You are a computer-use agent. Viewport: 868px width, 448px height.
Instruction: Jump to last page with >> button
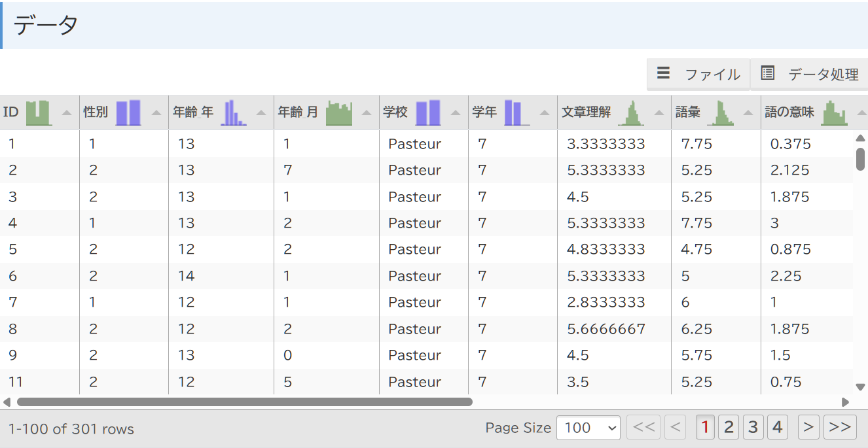840,428
